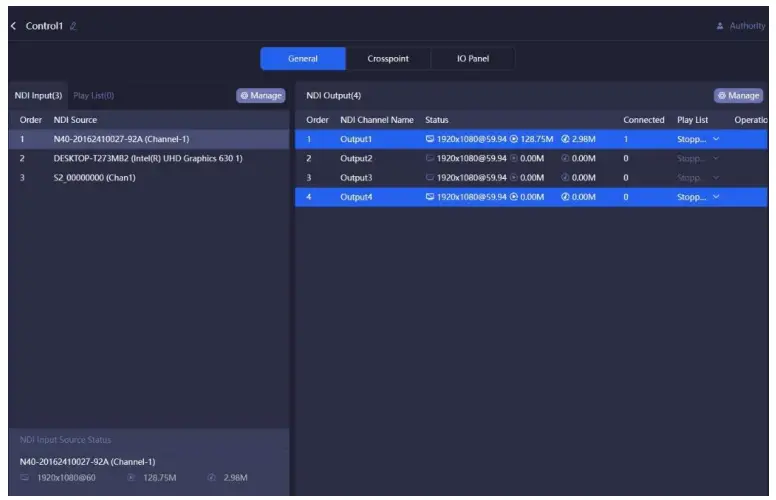Viewport: 776px width, 500px height.
Task: Select the NDI Input(3) tab
Action: [x=38, y=96]
